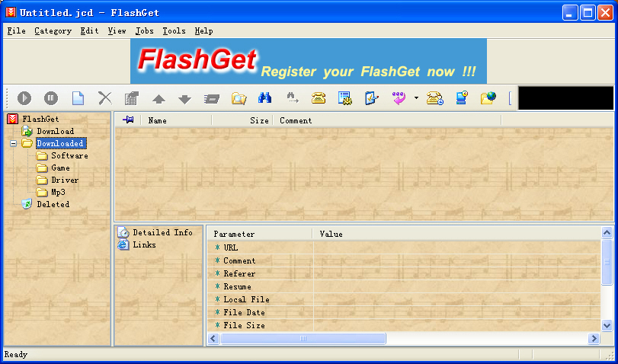Open the File menu

pos(16,30)
